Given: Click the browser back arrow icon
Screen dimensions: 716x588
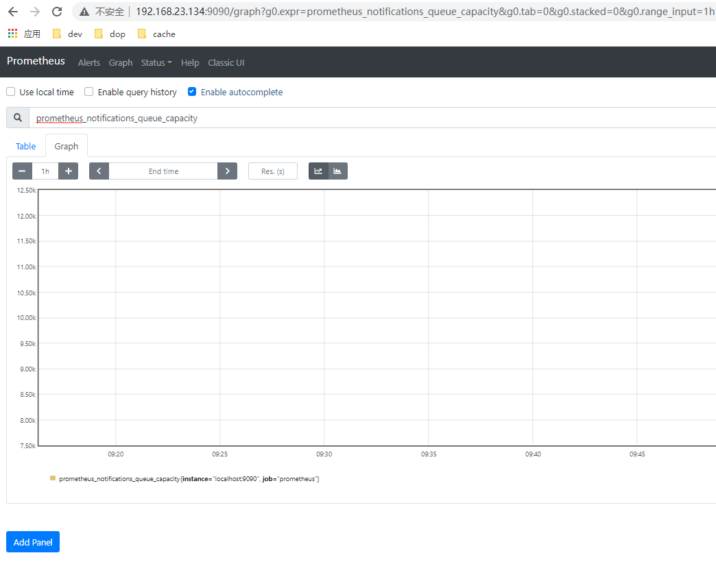Looking at the screenshot, I should (12, 11).
